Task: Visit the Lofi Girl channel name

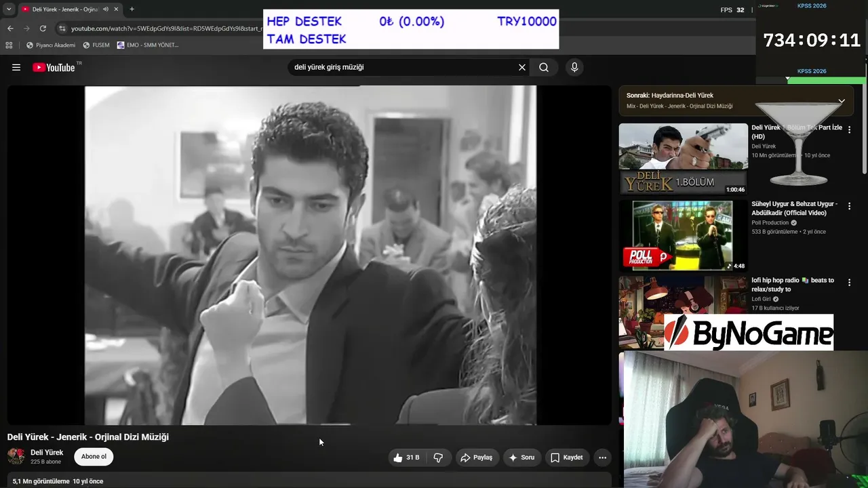Action: (x=761, y=299)
